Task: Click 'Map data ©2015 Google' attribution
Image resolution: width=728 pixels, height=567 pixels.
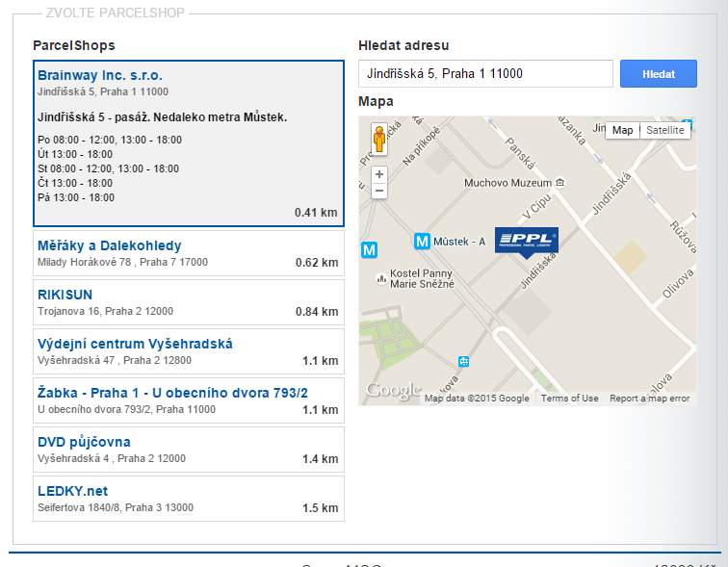Action: [477, 399]
